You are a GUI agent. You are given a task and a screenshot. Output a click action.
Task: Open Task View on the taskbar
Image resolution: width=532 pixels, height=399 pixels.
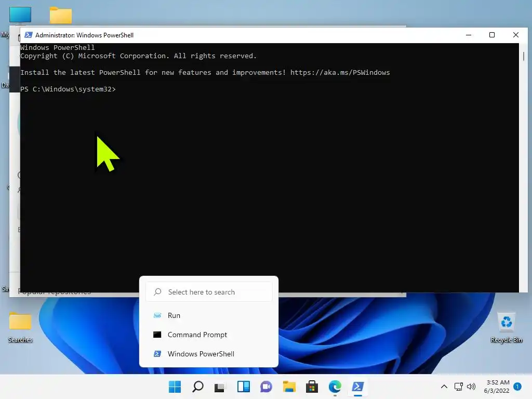click(220, 387)
